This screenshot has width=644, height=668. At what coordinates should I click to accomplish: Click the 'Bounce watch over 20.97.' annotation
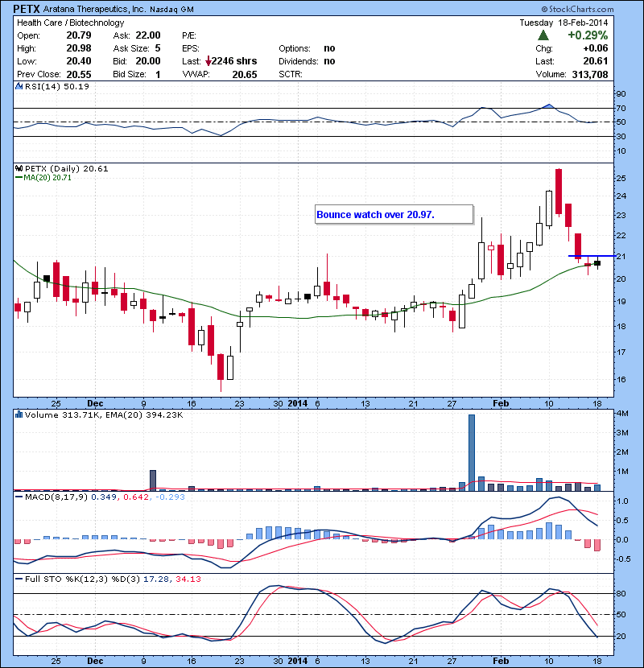(394, 214)
